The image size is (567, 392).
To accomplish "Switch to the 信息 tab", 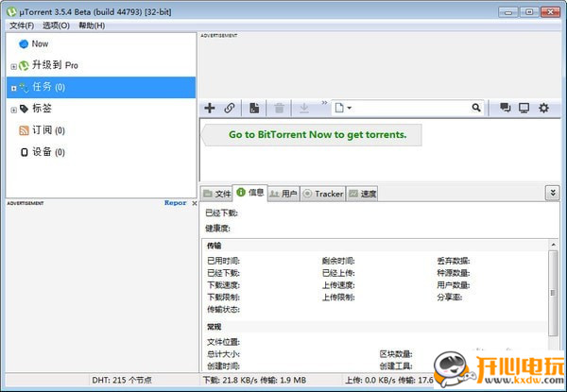I will pos(249,193).
